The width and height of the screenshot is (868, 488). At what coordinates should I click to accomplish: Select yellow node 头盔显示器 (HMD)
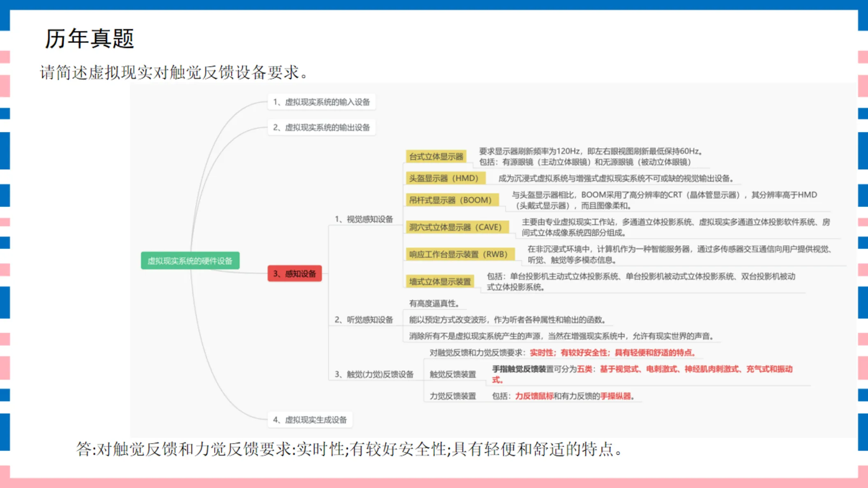click(x=446, y=178)
